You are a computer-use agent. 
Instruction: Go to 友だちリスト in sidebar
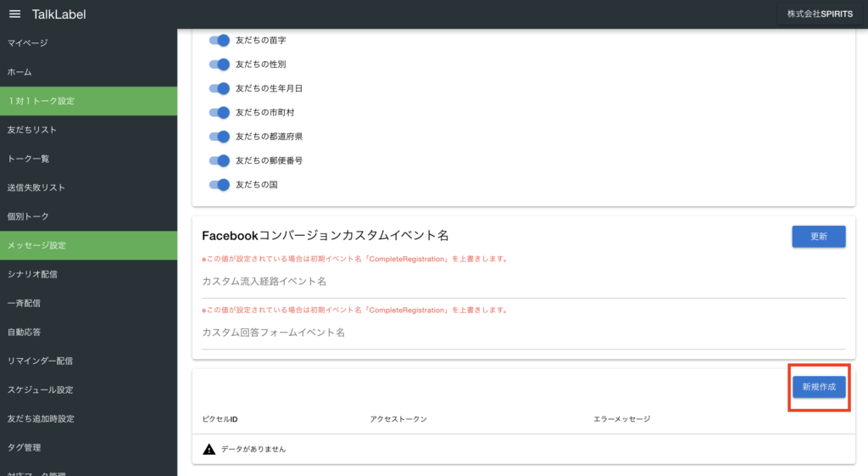pos(32,130)
